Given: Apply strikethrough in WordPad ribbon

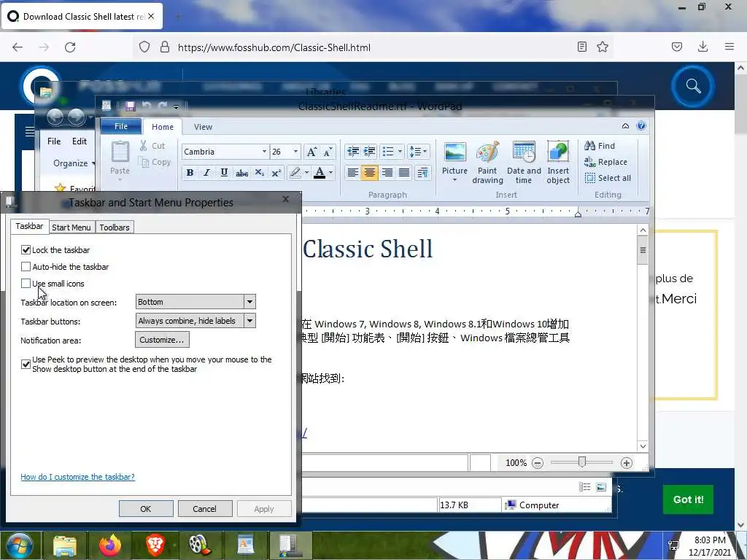Looking at the screenshot, I should [x=241, y=172].
